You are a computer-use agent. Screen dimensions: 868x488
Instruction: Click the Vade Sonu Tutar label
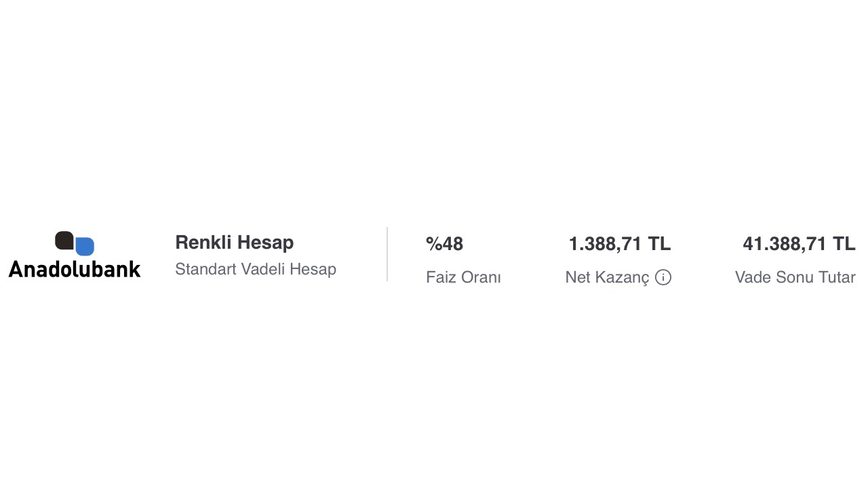795,277
